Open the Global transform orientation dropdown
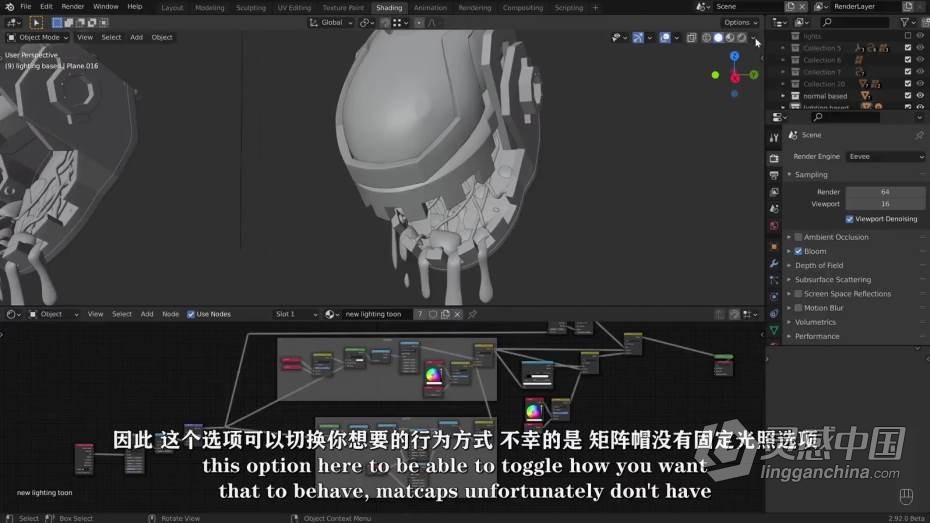930x523 pixels. 331,23
